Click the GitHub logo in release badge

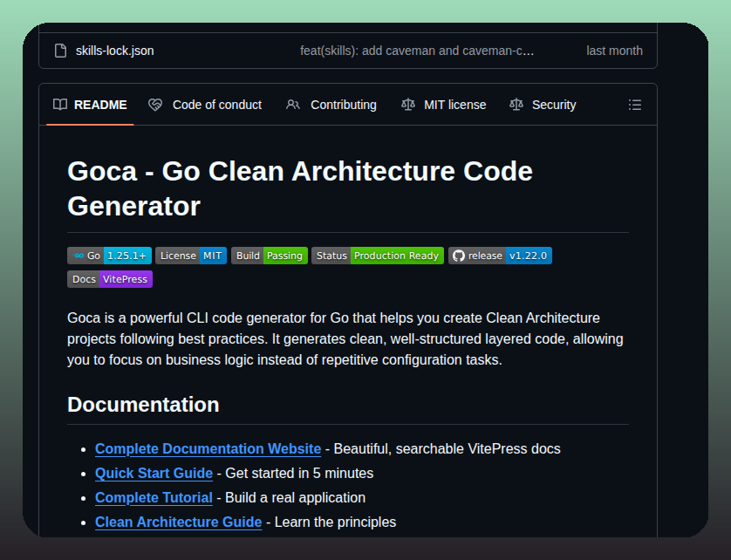pyautogui.click(x=459, y=256)
